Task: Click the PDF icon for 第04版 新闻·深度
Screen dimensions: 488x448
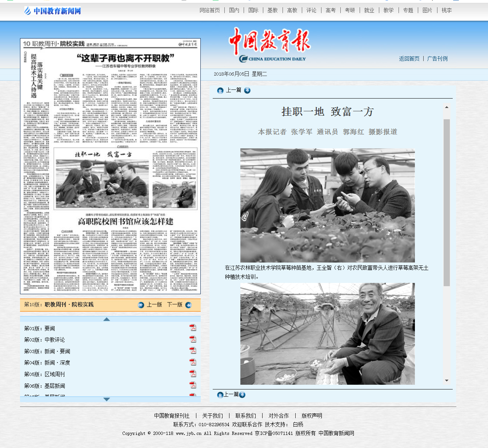Action: [193, 362]
